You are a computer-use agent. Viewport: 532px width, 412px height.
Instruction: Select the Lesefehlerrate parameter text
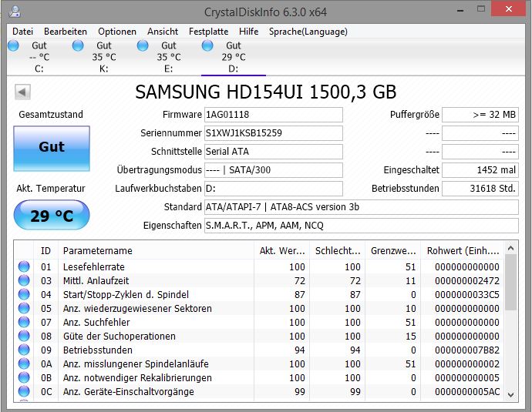(x=94, y=267)
